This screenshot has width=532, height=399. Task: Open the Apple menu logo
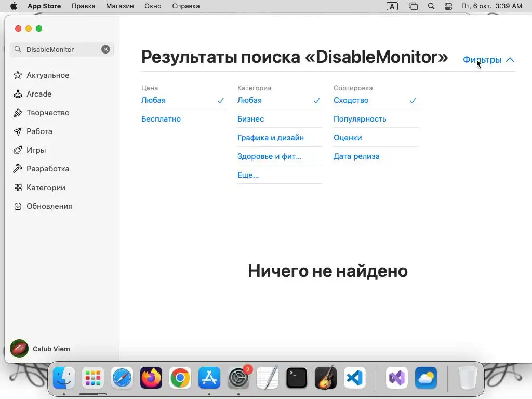click(x=14, y=6)
